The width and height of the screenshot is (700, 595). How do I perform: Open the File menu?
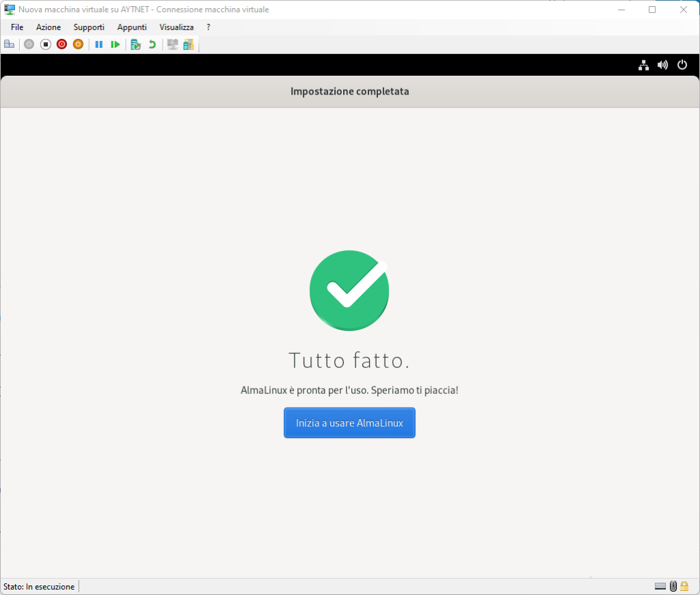pyautogui.click(x=17, y=27)
